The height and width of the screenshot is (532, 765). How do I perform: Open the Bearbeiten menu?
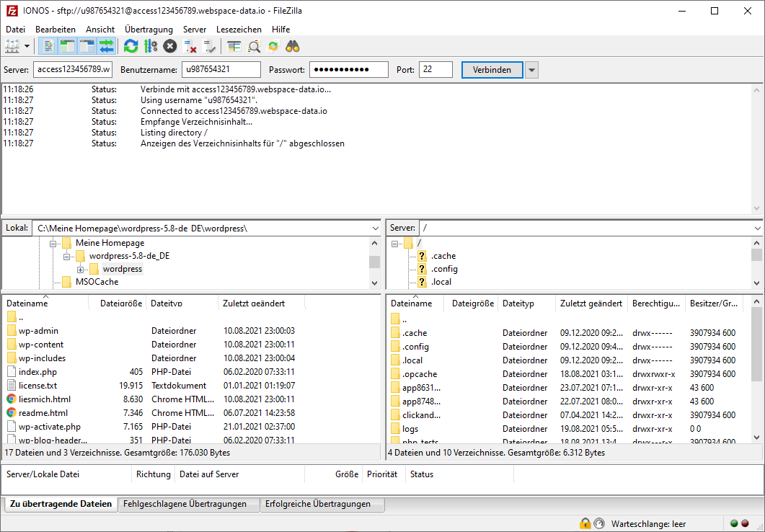click(x=56, y=30)
